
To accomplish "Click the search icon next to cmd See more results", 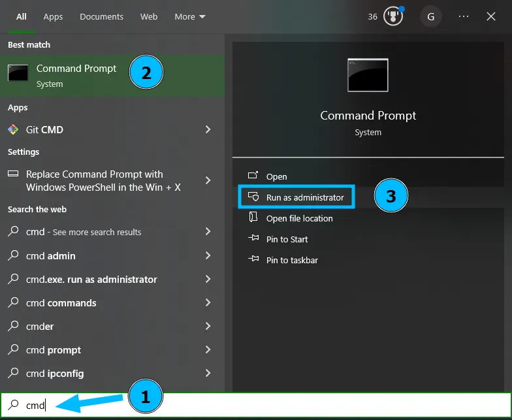I will 13,231.
